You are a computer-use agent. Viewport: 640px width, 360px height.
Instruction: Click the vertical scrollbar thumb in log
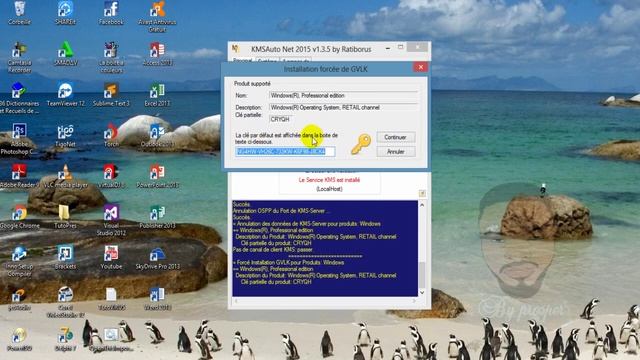(x=422, y=275)
